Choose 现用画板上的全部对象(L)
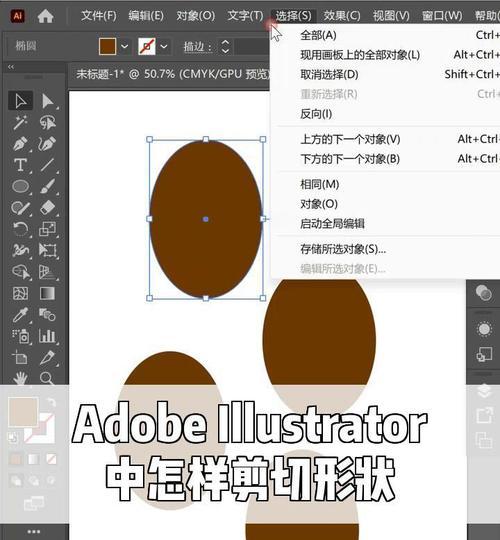The height and width of the screenshot is (540, 500). (385, 55)
